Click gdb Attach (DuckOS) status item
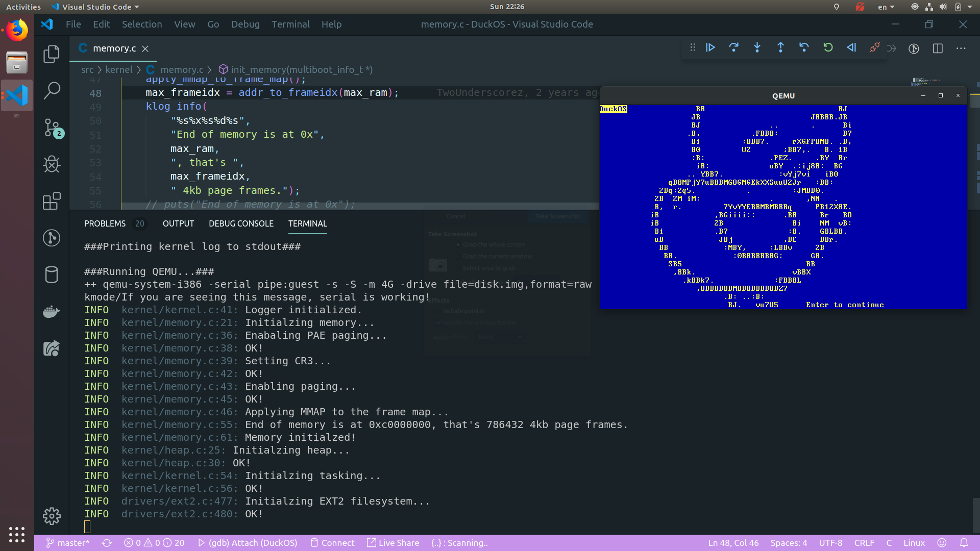This screenshot has height=551, width=980. point(248,543)
